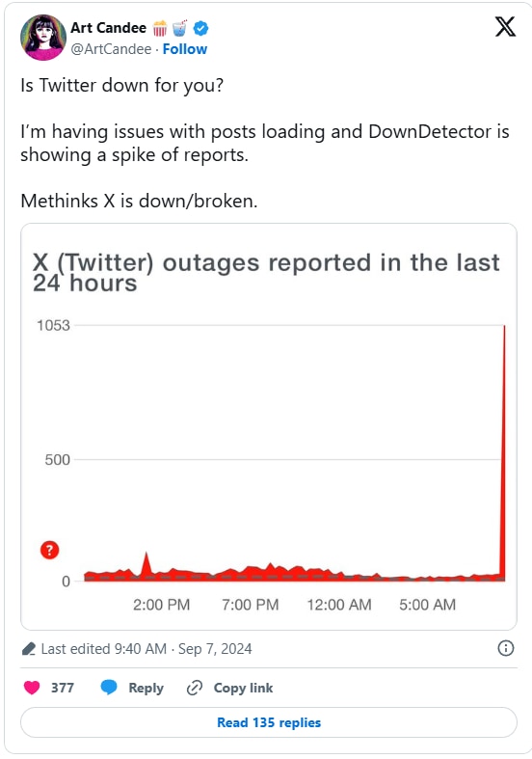The height and width of the screenshot is (759, 532).
Task: Click the blue reply bubble icon
Action: click(109, 688)
